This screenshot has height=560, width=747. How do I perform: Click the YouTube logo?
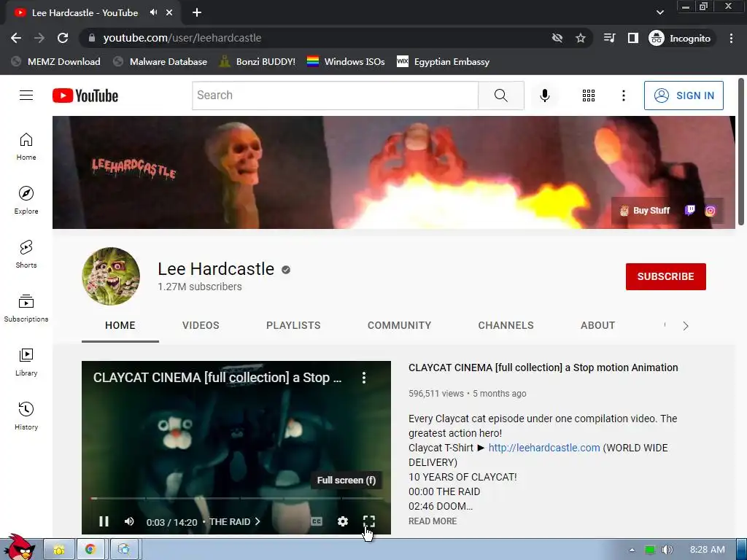[x=85, y=96]
